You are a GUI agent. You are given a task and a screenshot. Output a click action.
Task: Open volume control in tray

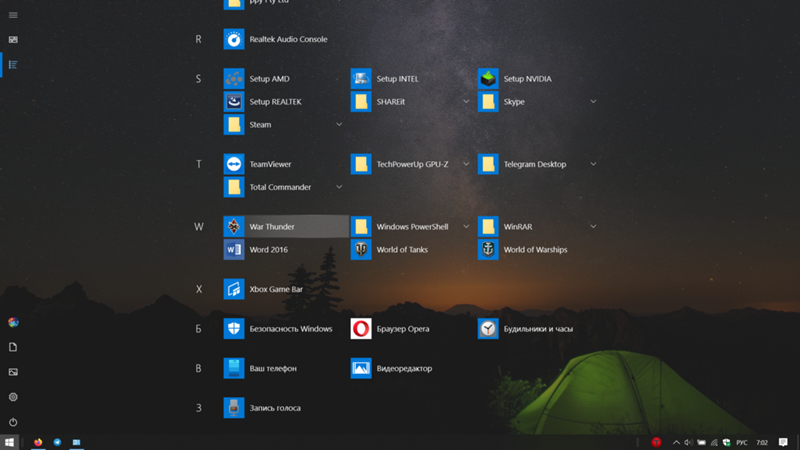tap(688, 442)
